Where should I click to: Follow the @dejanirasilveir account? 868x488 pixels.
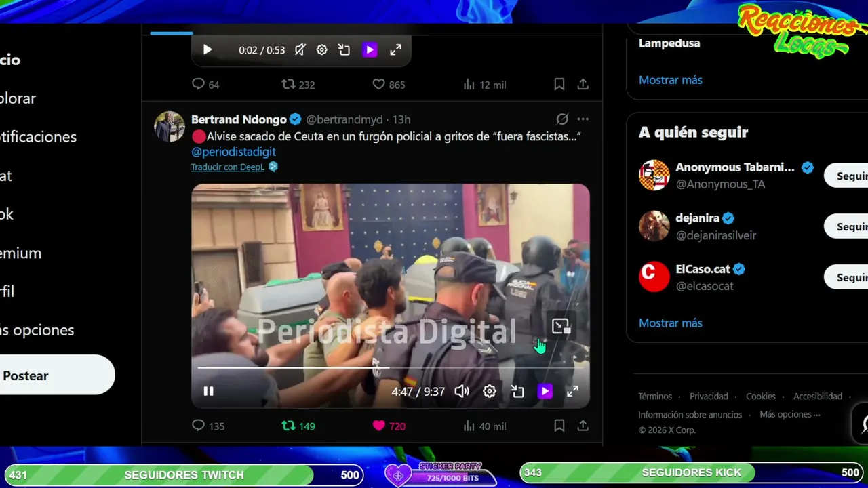(x=848, y=226)
